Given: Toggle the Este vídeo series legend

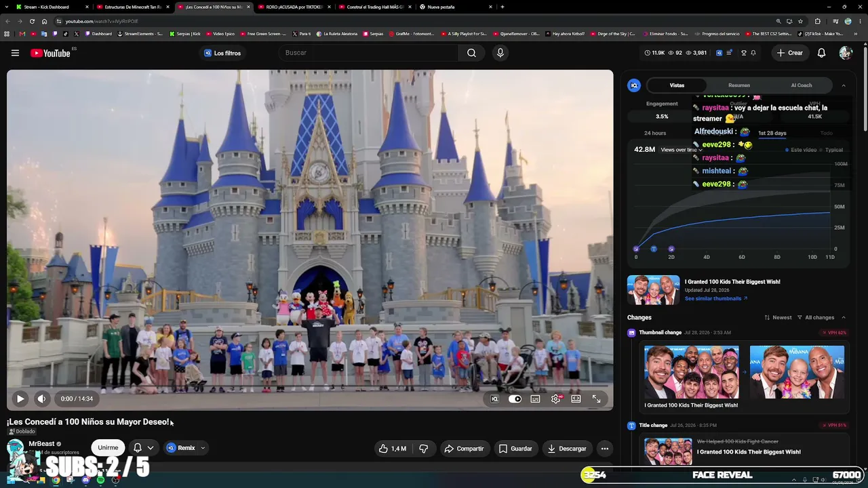Looking at the screenshot, I should point(802,150).
